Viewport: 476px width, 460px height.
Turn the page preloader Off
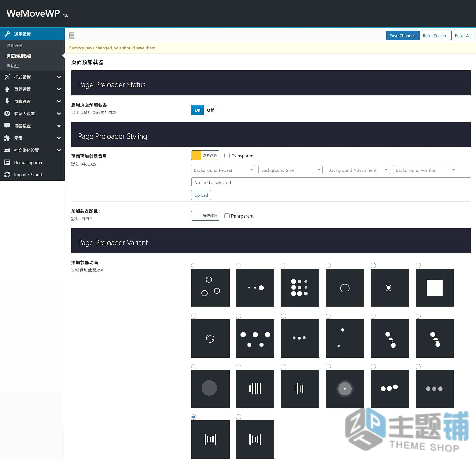coord(210,110)
